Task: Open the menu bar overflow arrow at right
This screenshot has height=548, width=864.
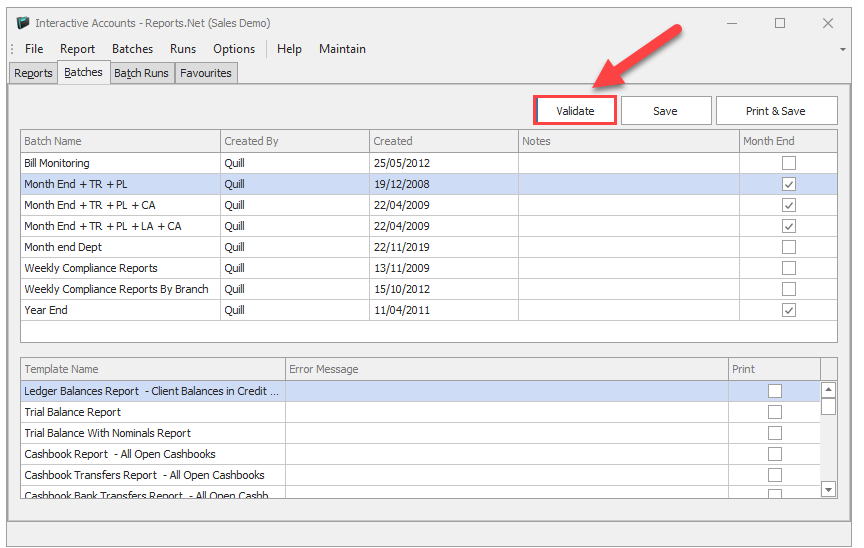Action: (843, 50)
